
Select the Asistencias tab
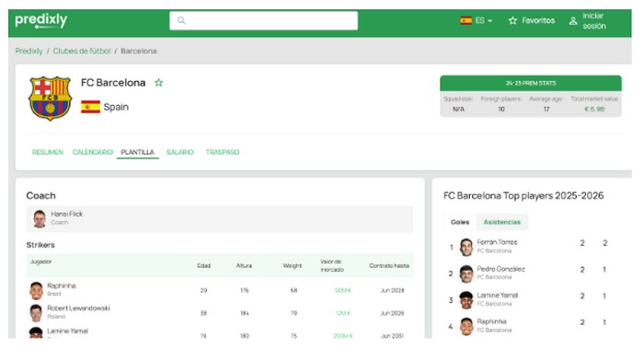click(502, 222)
